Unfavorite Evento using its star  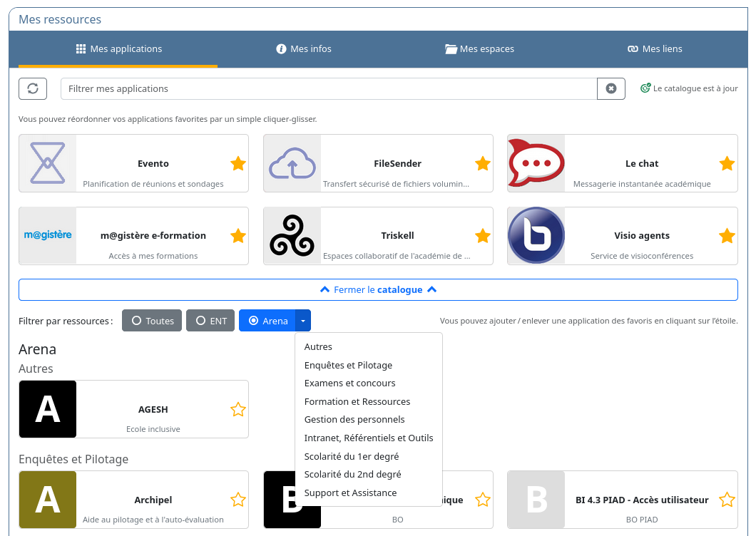(x=238, y=164)
